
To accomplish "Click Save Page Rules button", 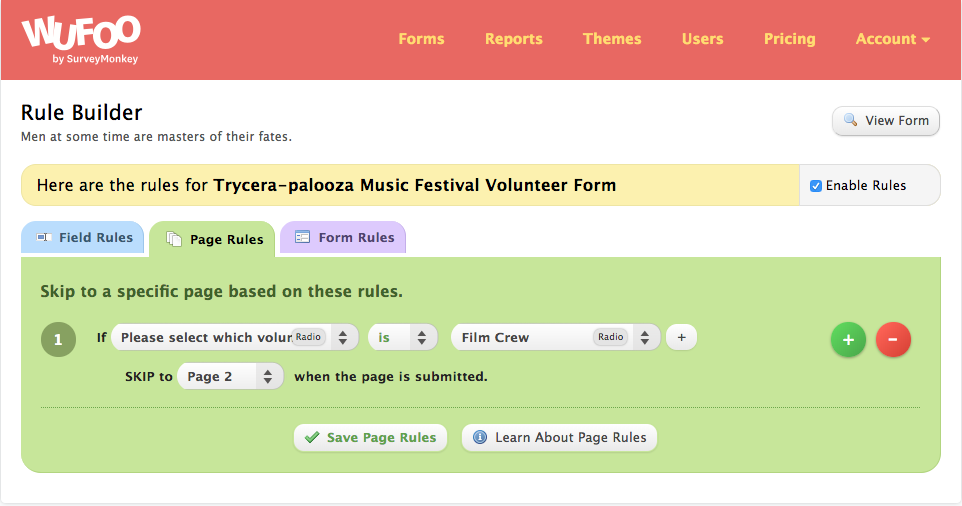I will coord(370,437).
